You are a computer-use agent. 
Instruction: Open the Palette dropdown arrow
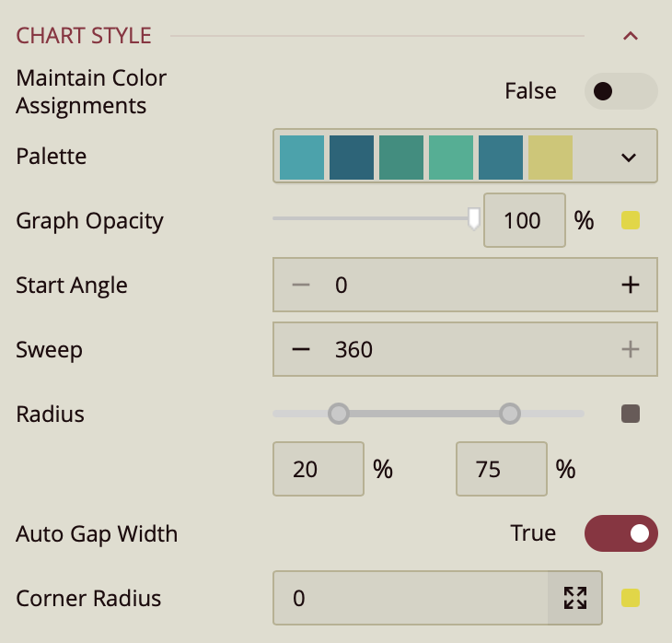coord(629,157)
